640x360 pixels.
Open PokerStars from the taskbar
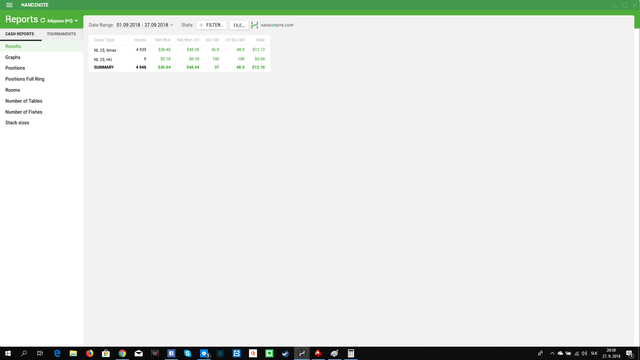318,353
